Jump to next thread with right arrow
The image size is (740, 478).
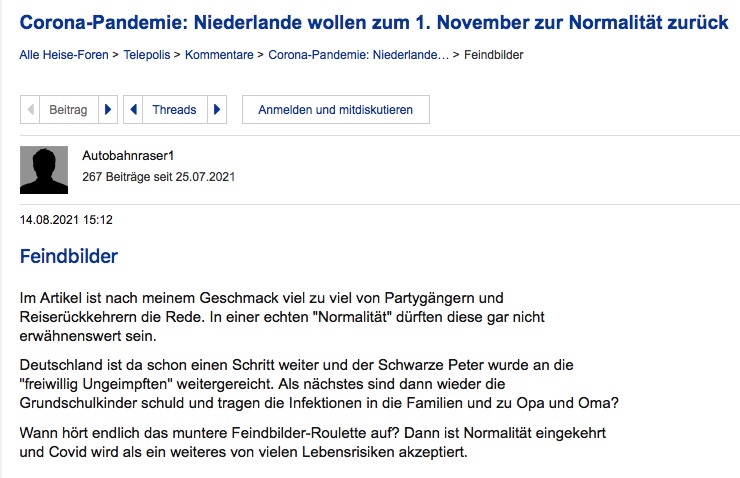[x=218, y=110]
